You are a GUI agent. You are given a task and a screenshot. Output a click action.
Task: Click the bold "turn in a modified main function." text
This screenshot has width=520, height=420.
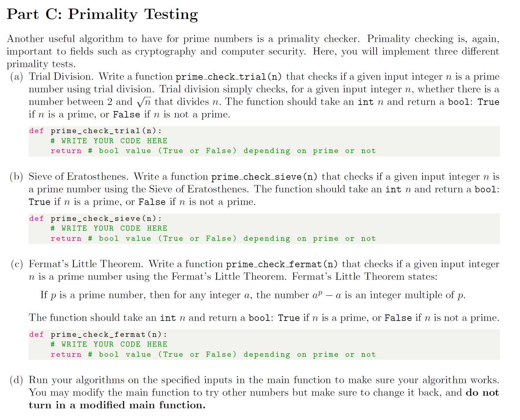pyautogui.click(x=117, y=405)
